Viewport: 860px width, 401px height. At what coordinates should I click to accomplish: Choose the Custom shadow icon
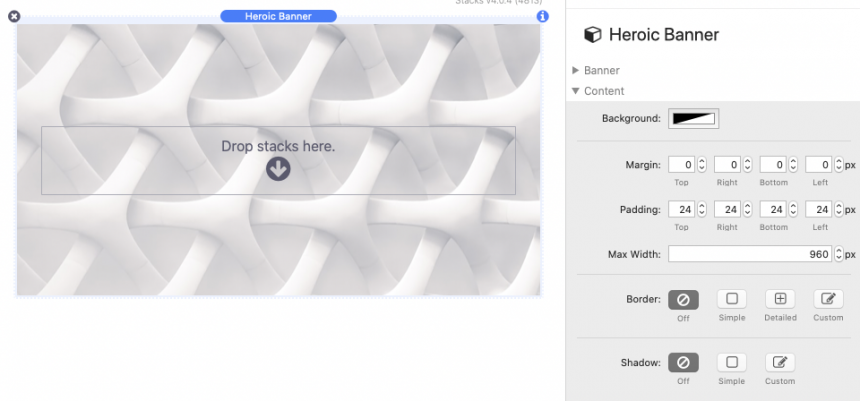coord(780,362)
